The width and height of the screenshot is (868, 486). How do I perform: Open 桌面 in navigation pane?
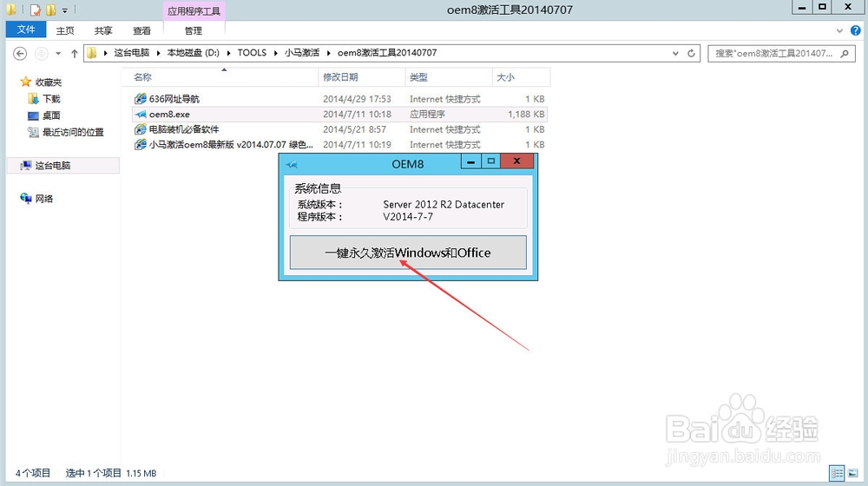click(51, 115)
